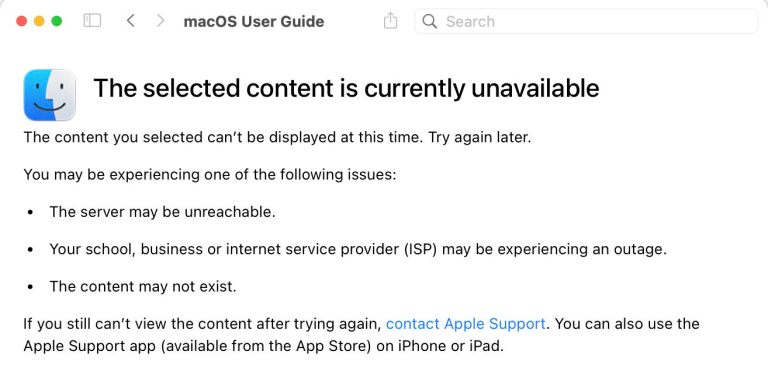Select the ISP outage bullet item
Viewport: 768px width, 372px height.
pos(358,250)
